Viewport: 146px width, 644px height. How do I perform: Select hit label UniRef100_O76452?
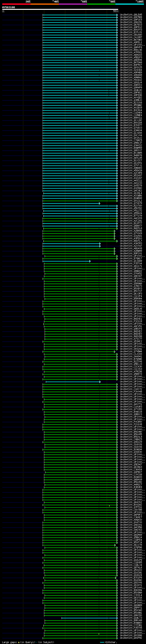[131, 273]
